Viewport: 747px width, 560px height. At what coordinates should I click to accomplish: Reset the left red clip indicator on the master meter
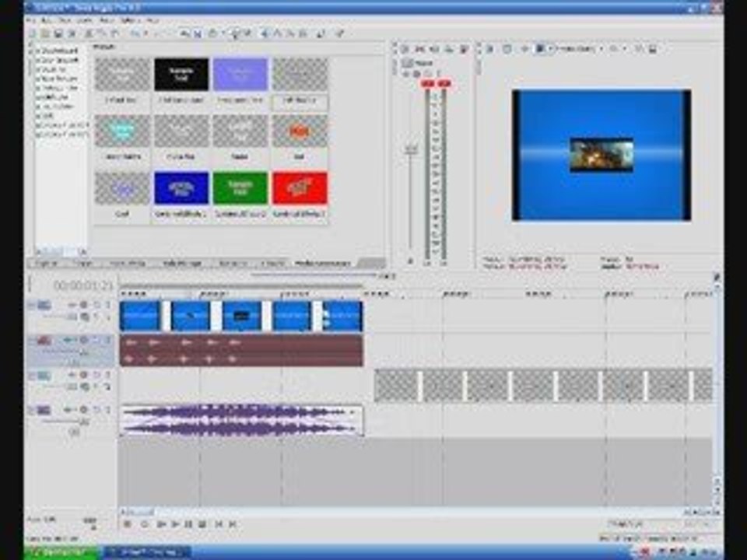[x=428, y=84]
